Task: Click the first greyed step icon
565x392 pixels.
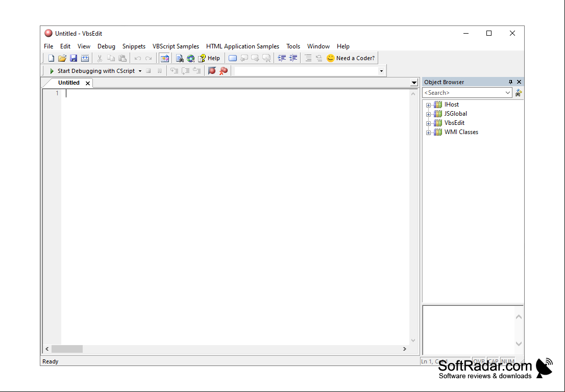Action: click(x=175, y=71)
